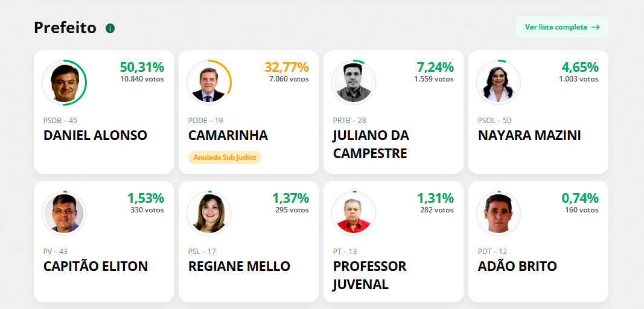Click the info icon beside Prefeito

[x=110, y=28]
